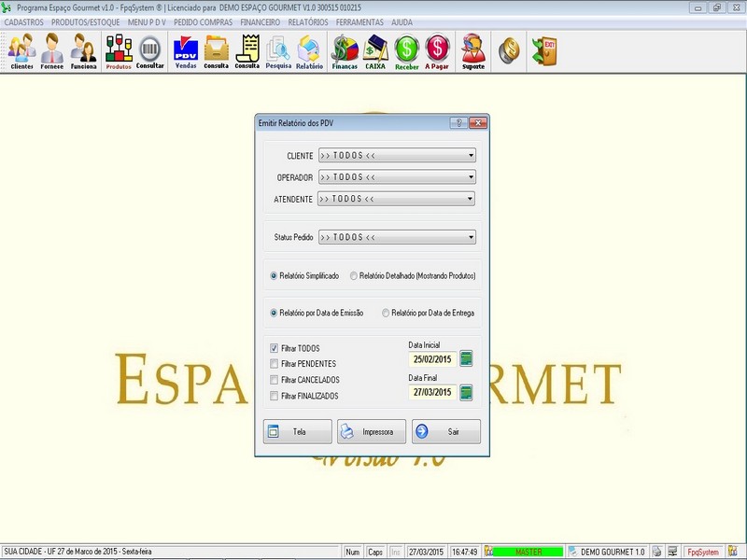
Task: Click the Impressora button
Action: click(x=372, y=431)
